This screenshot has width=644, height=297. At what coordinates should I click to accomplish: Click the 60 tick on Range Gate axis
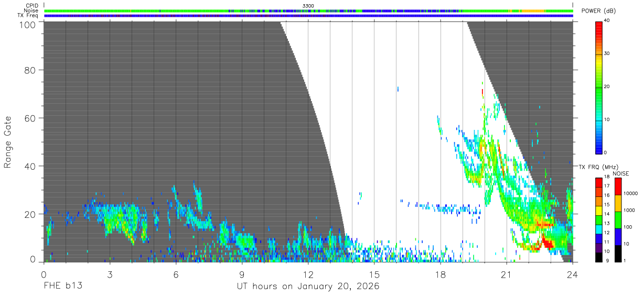pos(30,118)
